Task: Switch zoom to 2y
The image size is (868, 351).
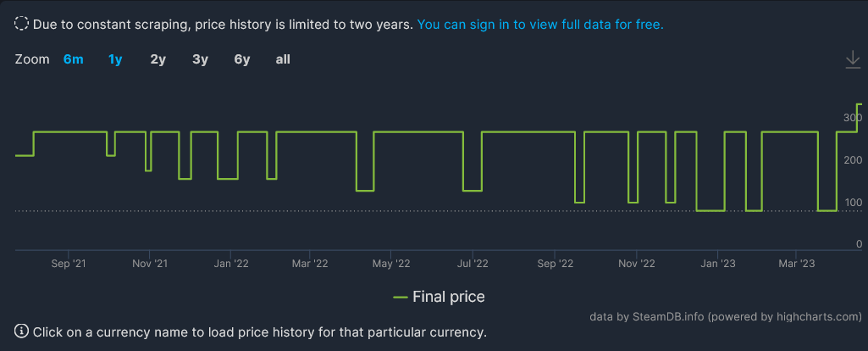Action: pyautogui.click(x=158, y=59)
